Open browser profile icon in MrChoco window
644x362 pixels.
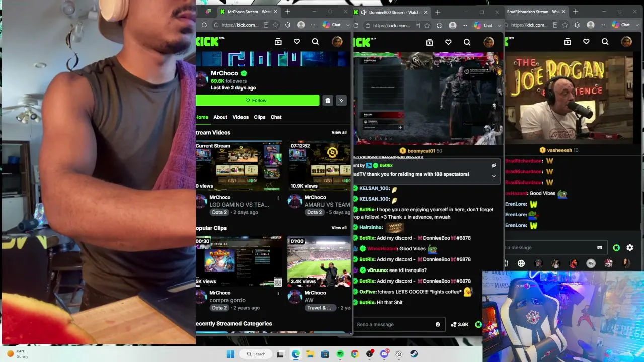click(301, 25)
